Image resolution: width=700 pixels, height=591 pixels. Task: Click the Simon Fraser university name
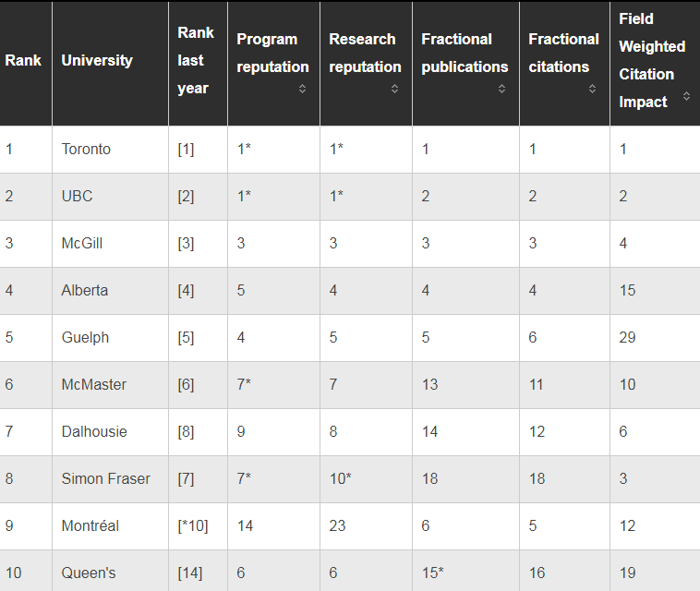click(106, 479)
